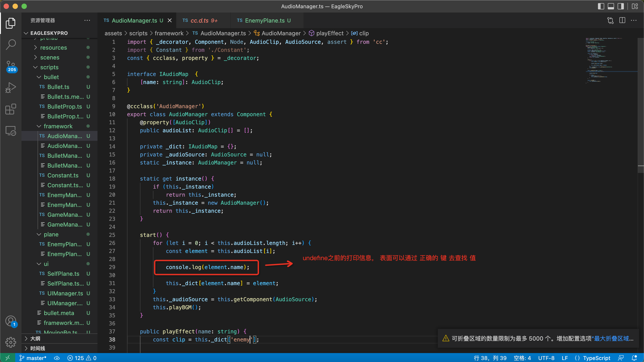Screen dimensions: 644x362
Task: Open Remote Explorer in activity bar
Action: (11, 131)
